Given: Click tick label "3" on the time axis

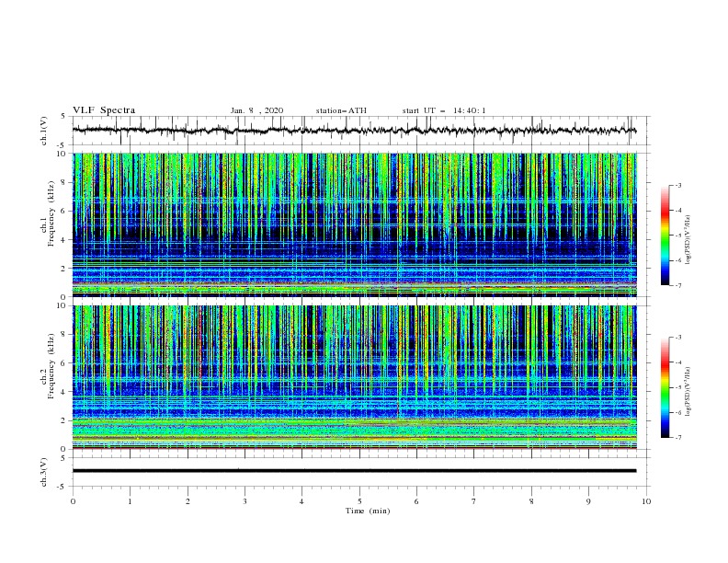Looking at the screenshot, I should tap(245, 501).
